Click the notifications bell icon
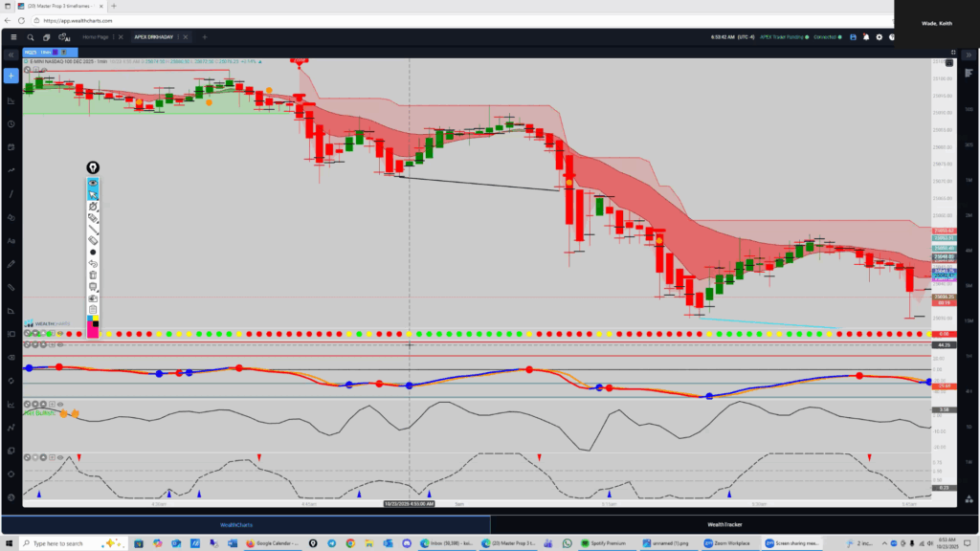The width and height of the screenshot is (980, 551). point(865,37)
